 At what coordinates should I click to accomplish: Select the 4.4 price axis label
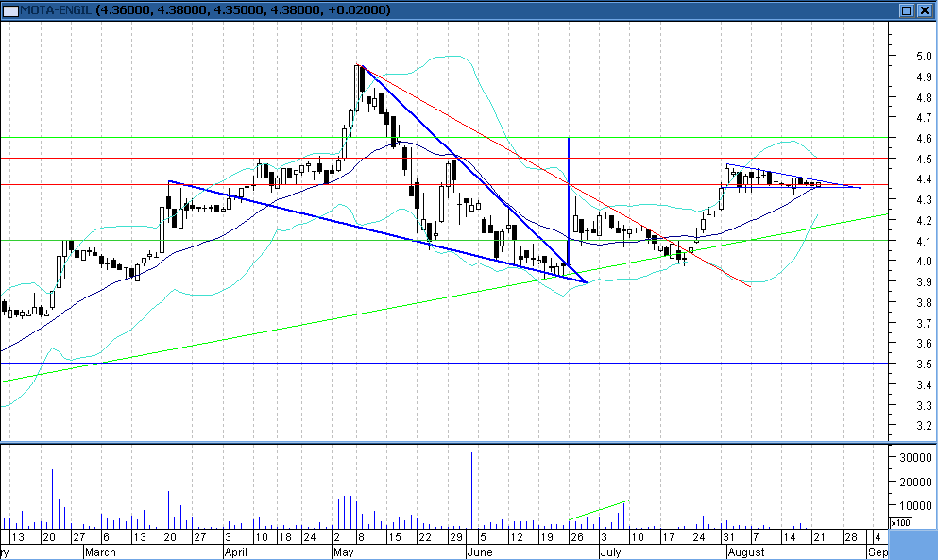[924, 178]
